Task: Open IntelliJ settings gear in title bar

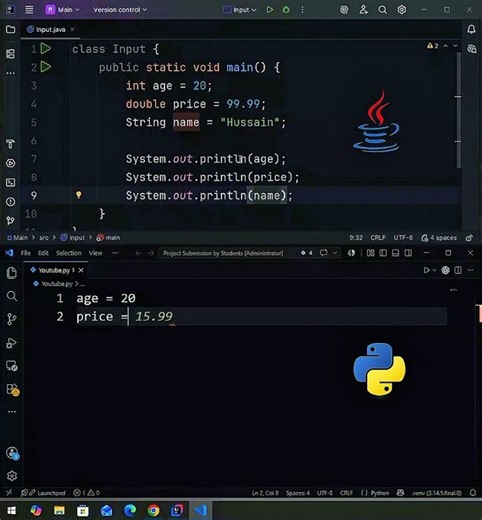Action: 402,10
